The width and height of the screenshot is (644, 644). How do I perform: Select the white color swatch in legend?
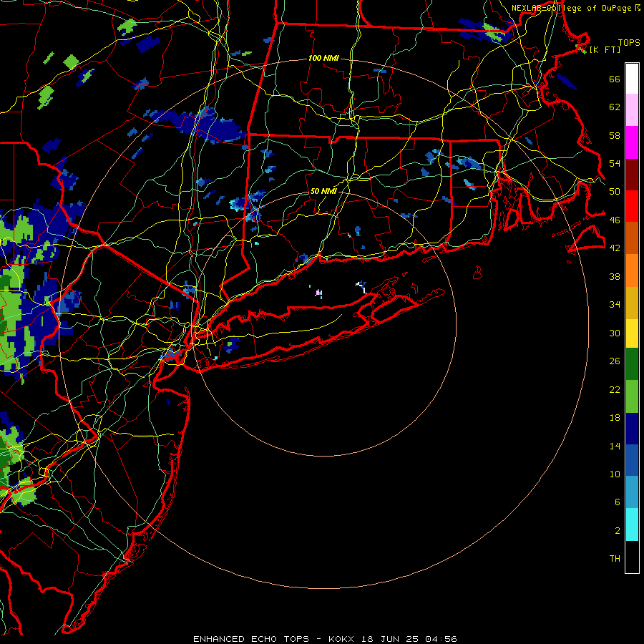point(632,79)
